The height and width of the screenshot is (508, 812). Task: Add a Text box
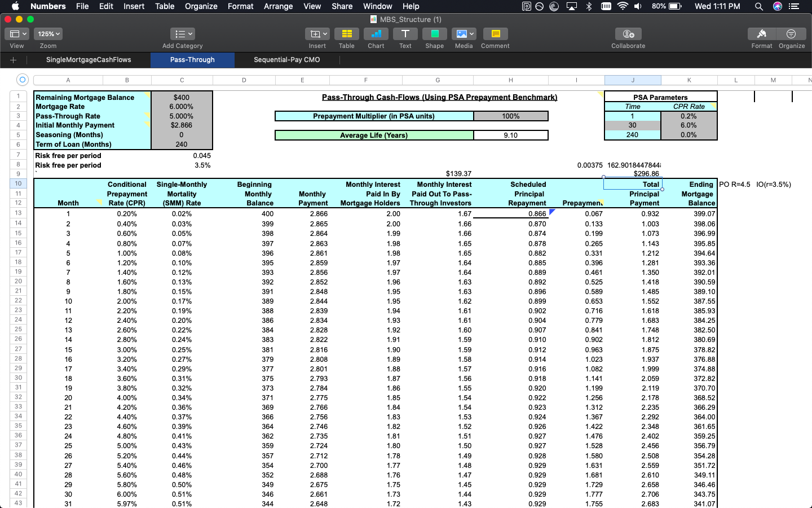(405, 34)
